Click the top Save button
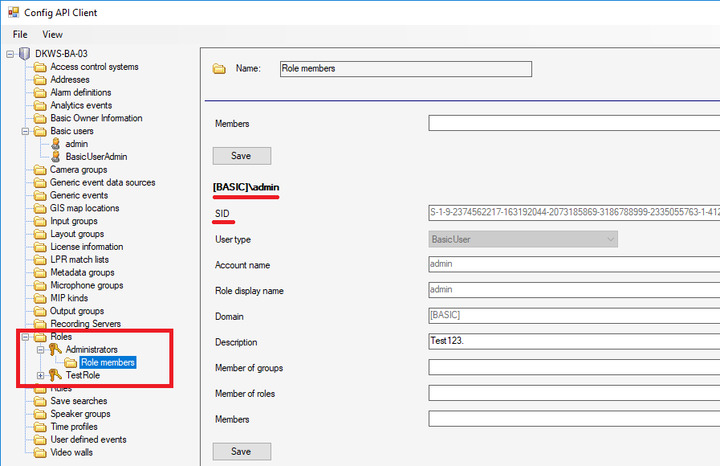The height and width of the screenshot is (466, 720). pyautogui.click(x=241, y=156)
